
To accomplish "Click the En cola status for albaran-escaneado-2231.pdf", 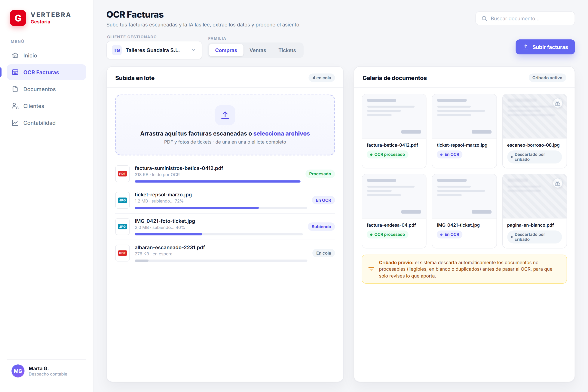I will [x=323, y=253].
